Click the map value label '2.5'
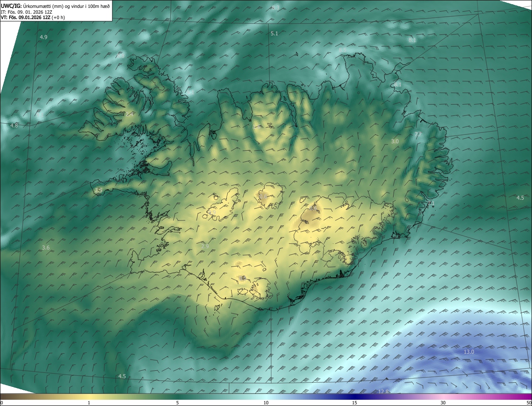Screen dimensions: 532x406 [99, 190]
